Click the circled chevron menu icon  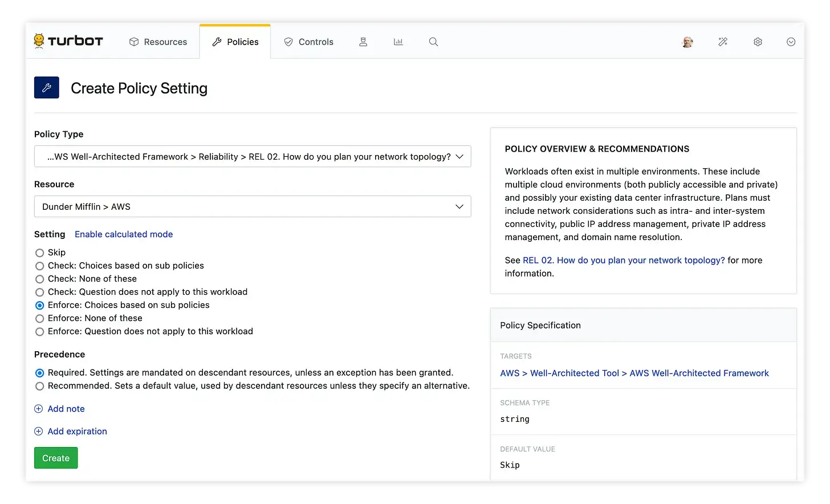(791, 42)
